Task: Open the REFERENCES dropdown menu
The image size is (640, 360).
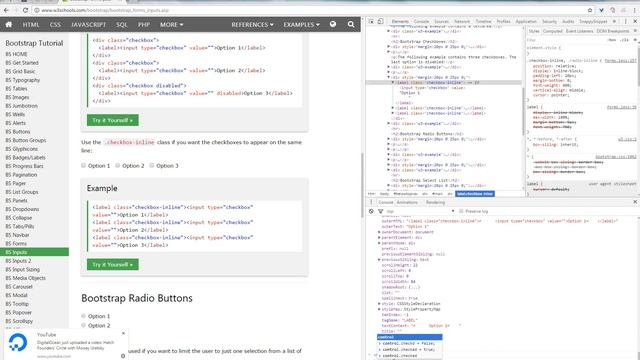Action: pyautogui.click(x=252, y=24)
